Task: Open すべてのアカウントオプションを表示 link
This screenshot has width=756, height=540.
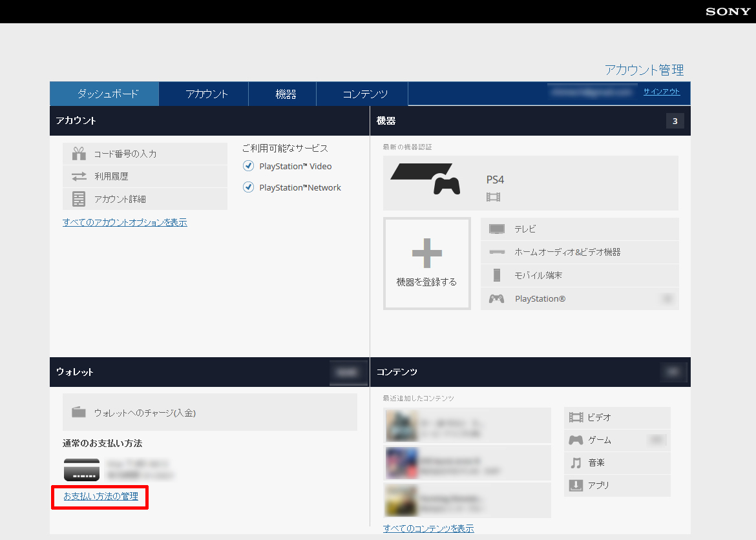Action: 125,222
